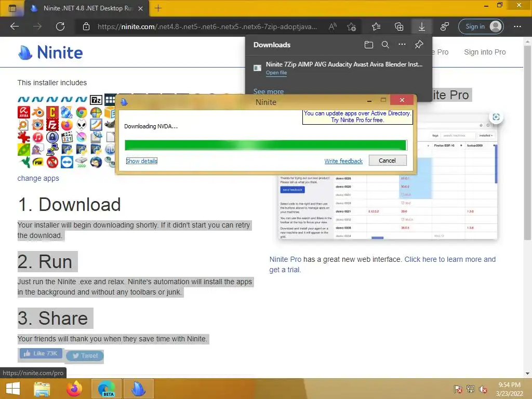Open Sign into Pro menu item
This screenshot has width=532, height=399.
485,52
